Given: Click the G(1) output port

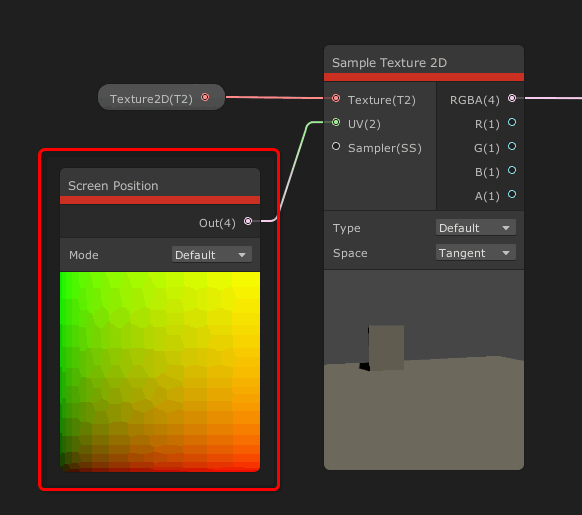Looking at the screenshot, I should 512,146.
